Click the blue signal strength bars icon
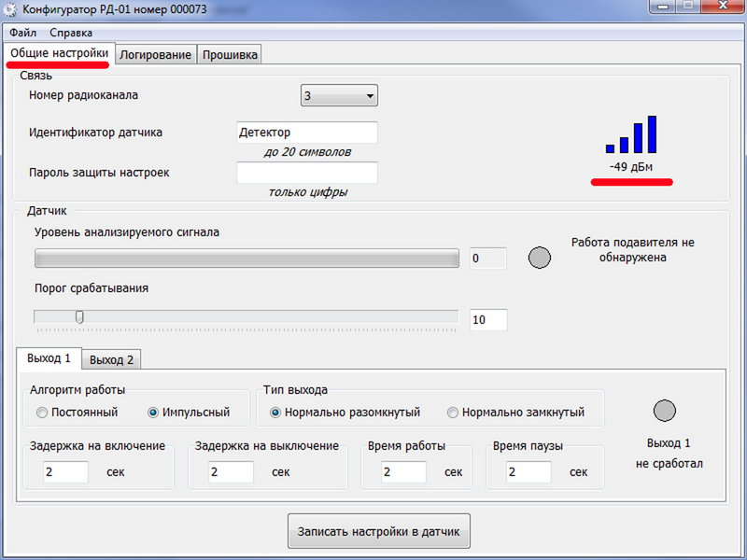The height and width of the screenshot is (560, 747). click(x=631, y=134)
